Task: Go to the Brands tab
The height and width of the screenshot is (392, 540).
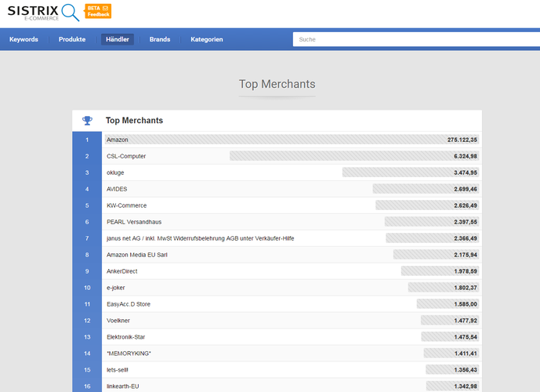Action: click(160, 39)
